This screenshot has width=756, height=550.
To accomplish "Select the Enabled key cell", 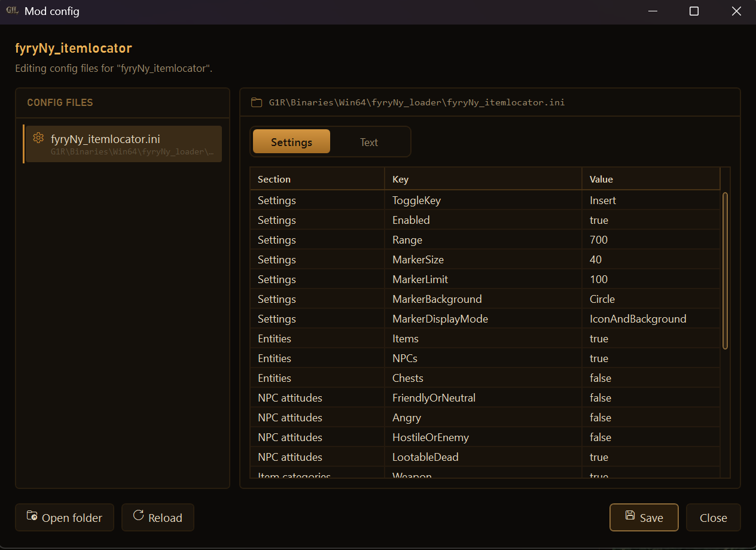I will pos(483,220).
